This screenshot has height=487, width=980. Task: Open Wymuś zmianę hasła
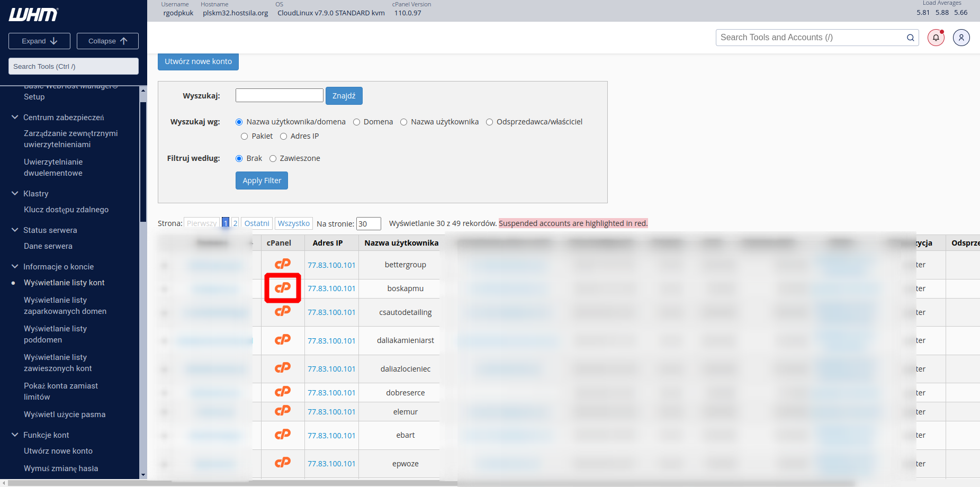click(x=61, y=468)
